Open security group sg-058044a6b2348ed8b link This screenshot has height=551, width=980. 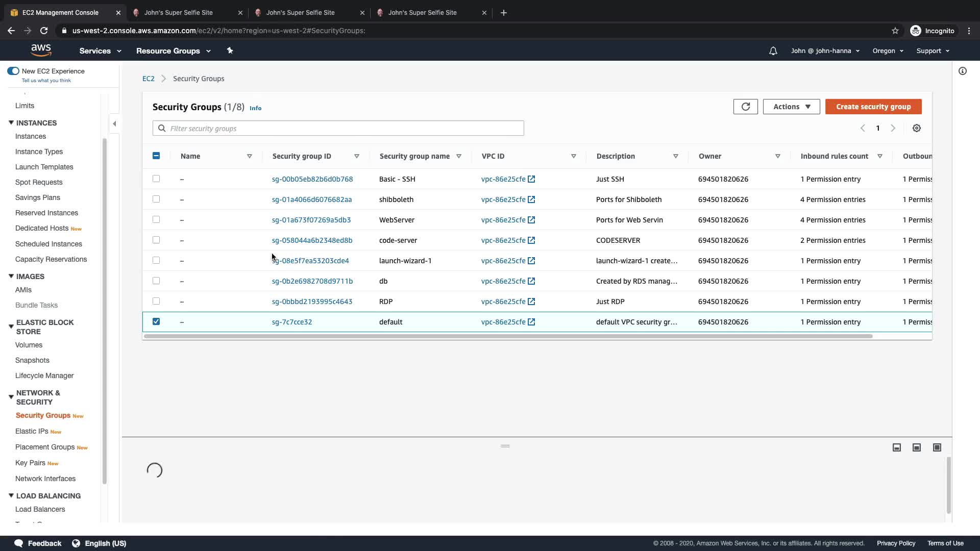pyautogui.click(x=312, y=240)
